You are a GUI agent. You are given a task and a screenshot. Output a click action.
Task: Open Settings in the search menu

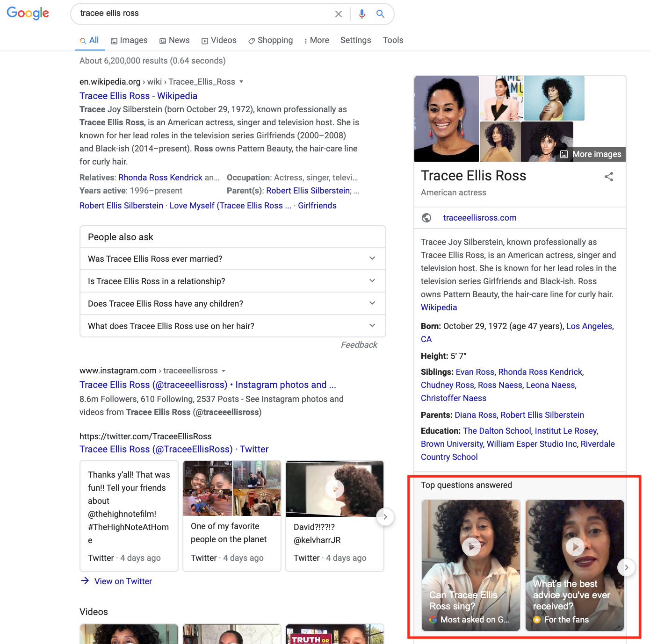pos(355,41)
